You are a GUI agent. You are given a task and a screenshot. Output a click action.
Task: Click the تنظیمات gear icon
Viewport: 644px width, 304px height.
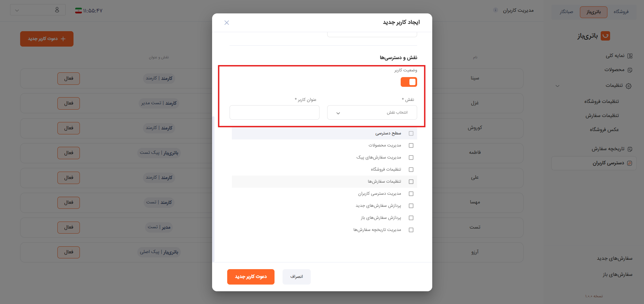pos(629,86)
